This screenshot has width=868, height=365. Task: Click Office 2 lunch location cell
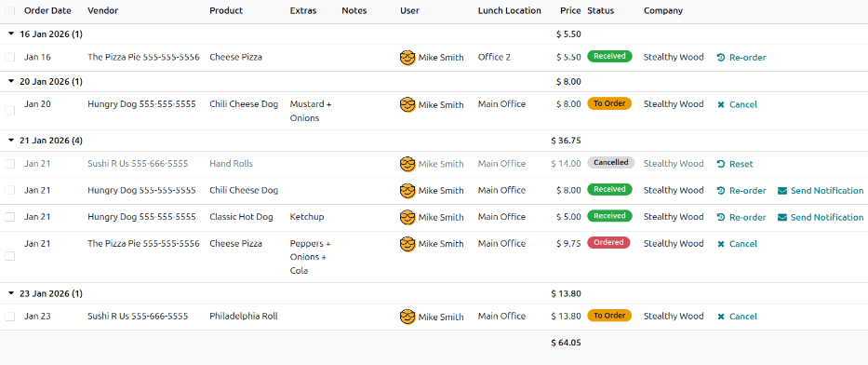tap(494, 57)
